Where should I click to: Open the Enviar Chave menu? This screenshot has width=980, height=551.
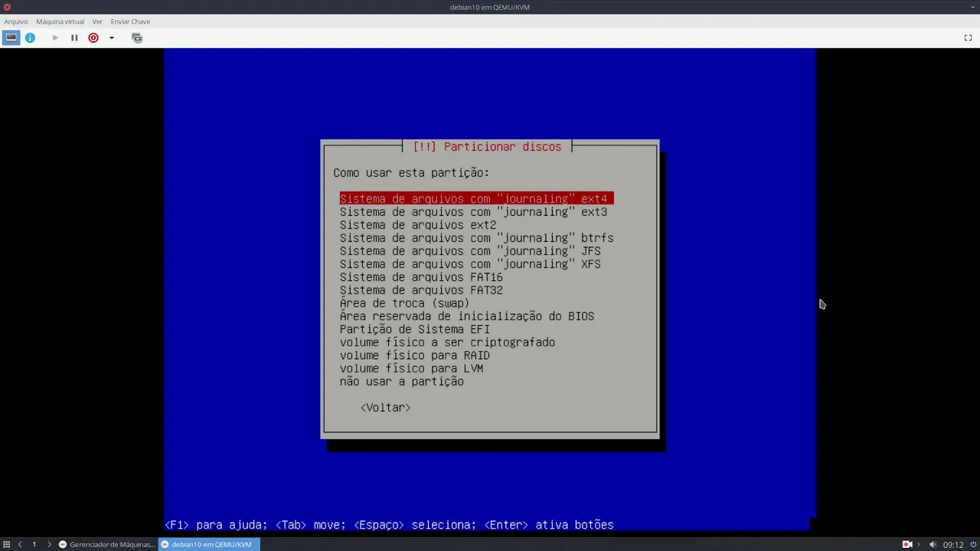coord(130,21)
